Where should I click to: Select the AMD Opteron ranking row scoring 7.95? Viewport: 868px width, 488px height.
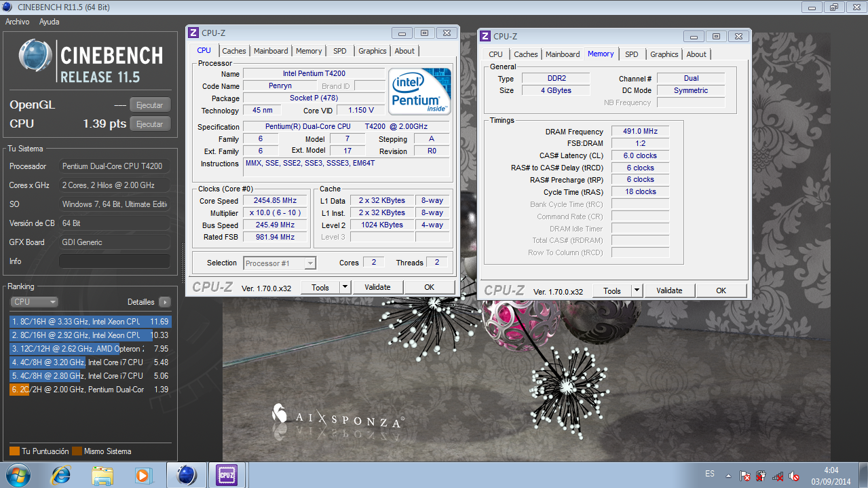pos(90,349)
